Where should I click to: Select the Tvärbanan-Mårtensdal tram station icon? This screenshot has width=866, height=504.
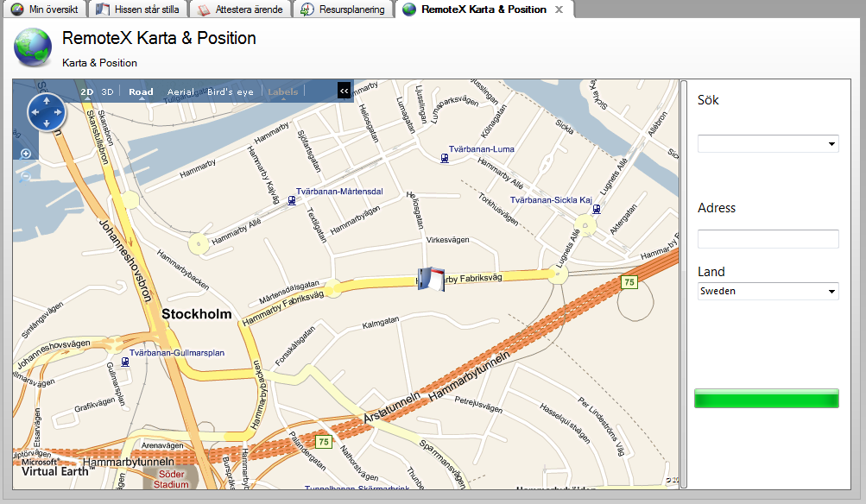point(292,201)
